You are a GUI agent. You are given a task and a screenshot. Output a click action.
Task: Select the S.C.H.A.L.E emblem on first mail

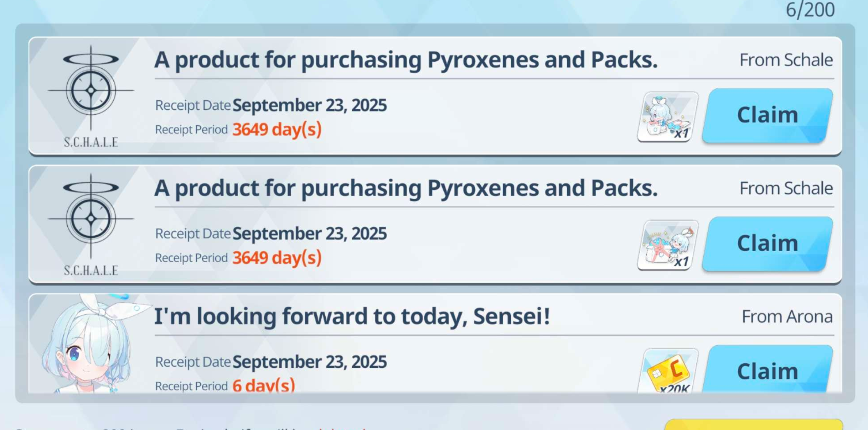click(x=91, y=96)
